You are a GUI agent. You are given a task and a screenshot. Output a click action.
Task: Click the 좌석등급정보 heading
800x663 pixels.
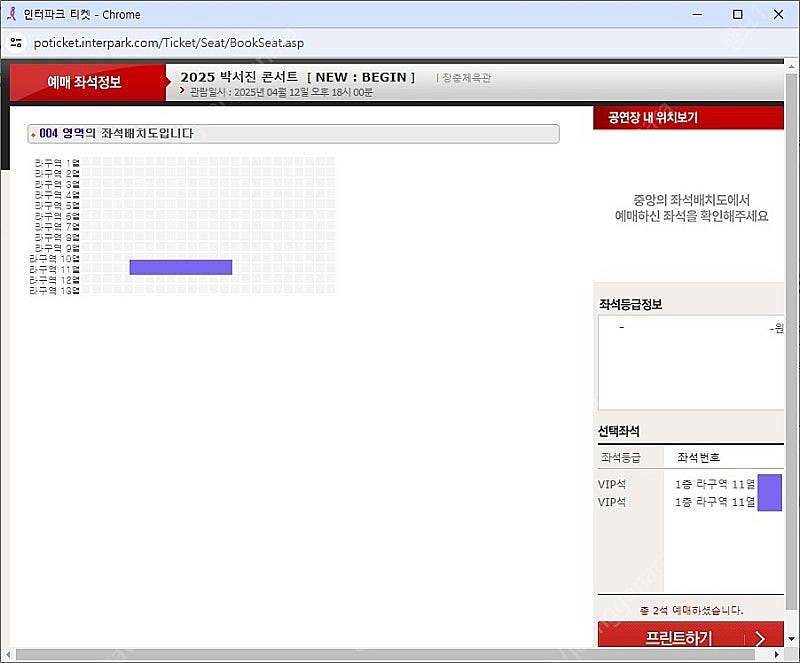tap(631, 305)
